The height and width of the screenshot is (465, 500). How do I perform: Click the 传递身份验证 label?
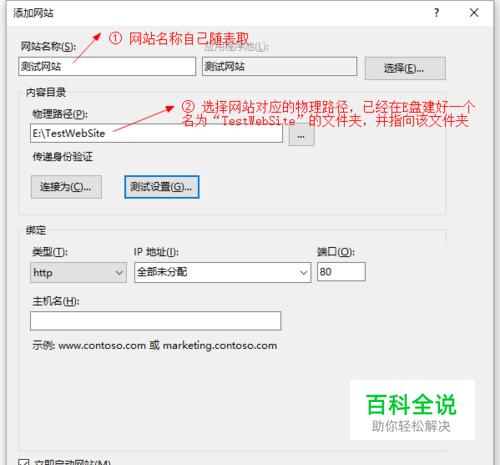pyautogui.click(x=63, y=156)
